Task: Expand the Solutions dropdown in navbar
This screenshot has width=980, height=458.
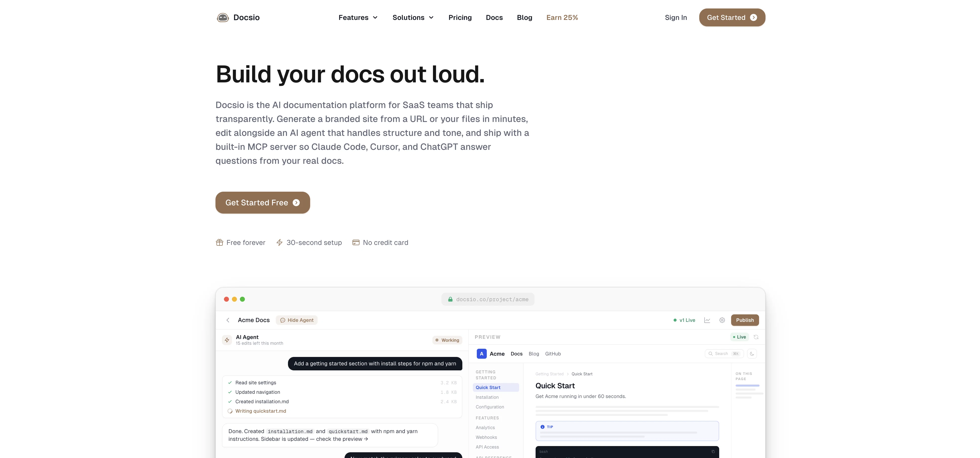Action: tap(413, 17)
